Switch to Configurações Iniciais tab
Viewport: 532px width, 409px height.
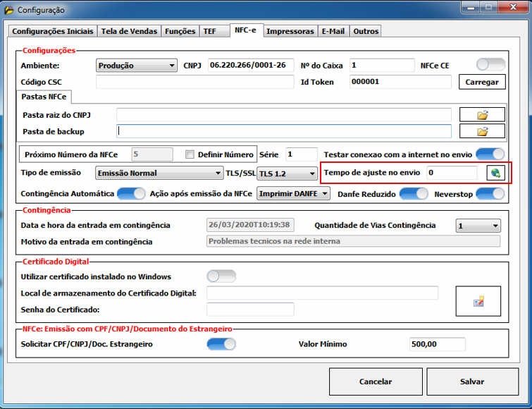pyautogui.click(x=53, y=31)
